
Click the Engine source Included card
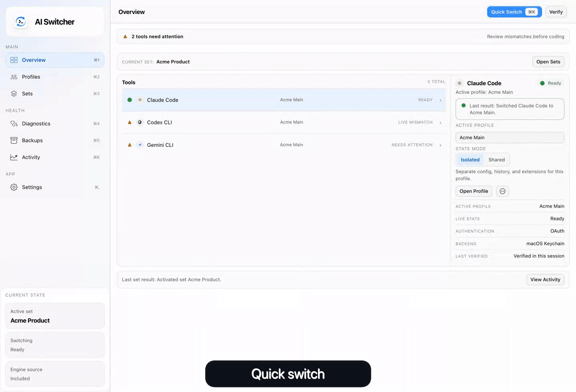(55, 374)
